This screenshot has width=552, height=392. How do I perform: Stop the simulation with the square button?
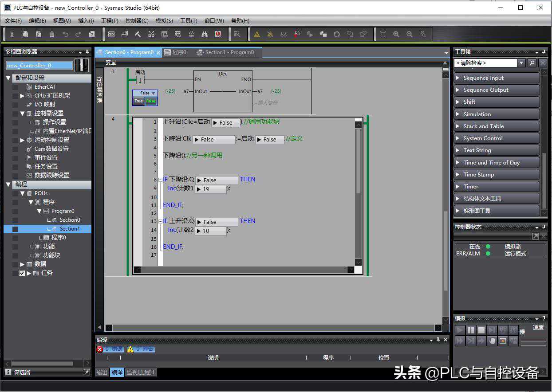coord(481,330)
